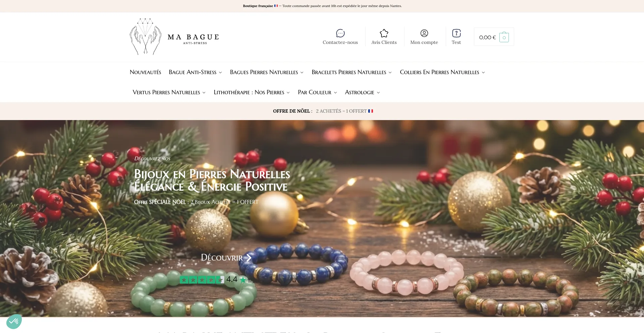644x333 pixels.
Task: Click the Ma Bague Anti-Stress logo
Action: tap(174, 37)
